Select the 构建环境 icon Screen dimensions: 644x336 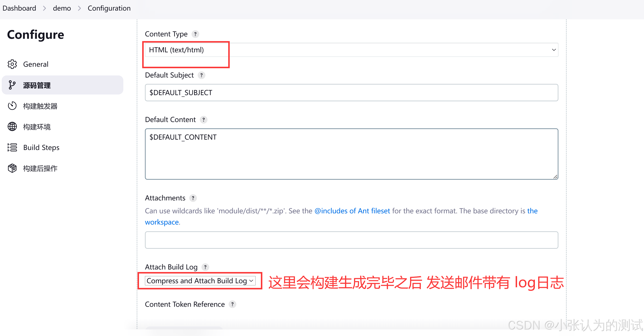click(x=13, y=126)
